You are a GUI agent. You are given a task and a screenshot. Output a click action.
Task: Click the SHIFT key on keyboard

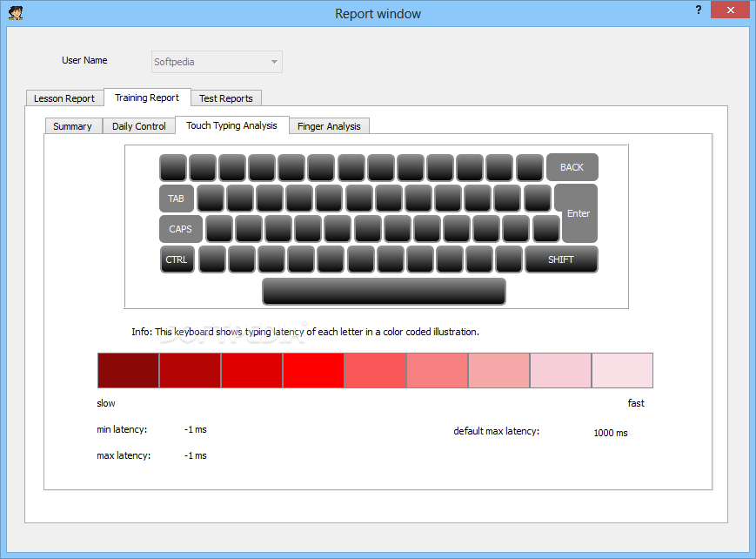tap(561, 259)
